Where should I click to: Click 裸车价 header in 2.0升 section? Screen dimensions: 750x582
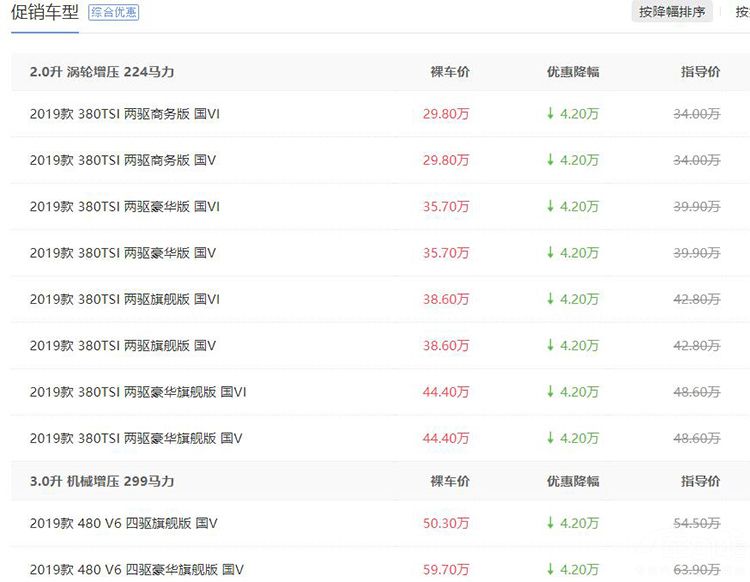pos(450,72)
